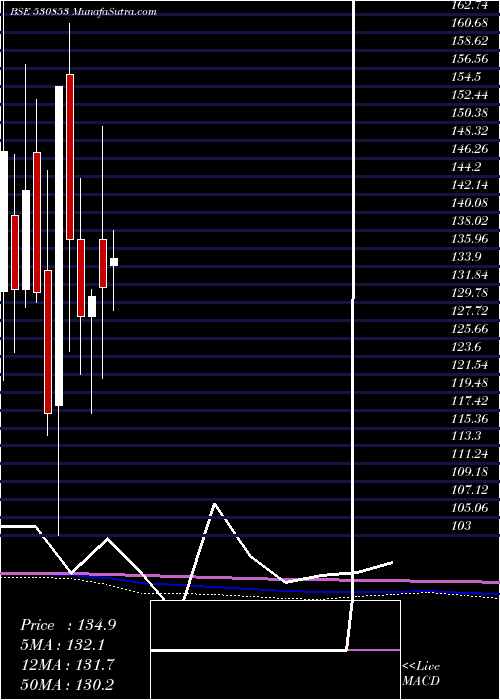Screen dimensions: 500x700
Task: Click the 123.6 price axis label
Action: tap(467, 346)
